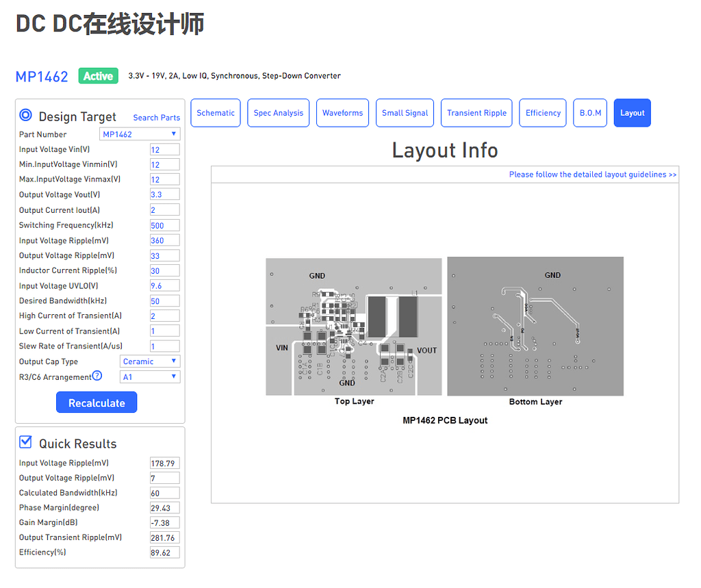701x588 pixels.
Task: Open the Waveforms tab
Action: [x=342, y=112]
